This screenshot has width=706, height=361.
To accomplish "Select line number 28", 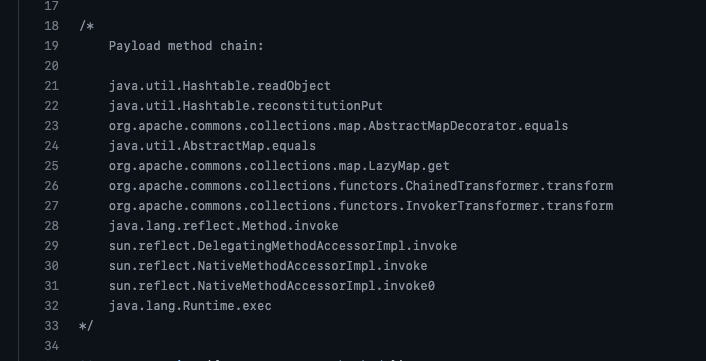I will tap(52, 226).
